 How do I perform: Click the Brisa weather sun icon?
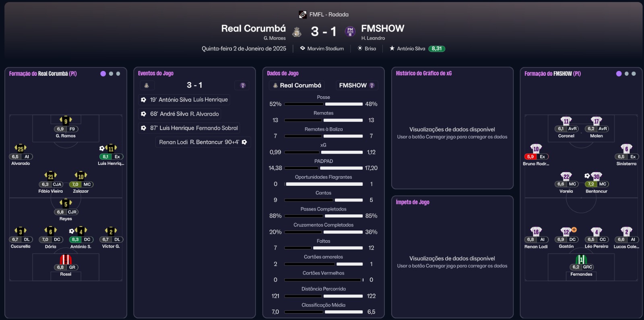tap(360, 48)
